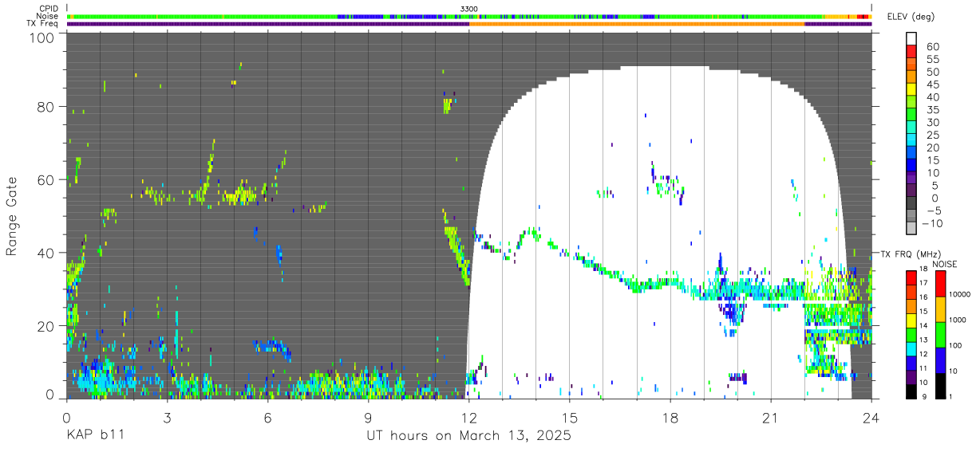980x452 pixels.
Task: Click the x-axis tick label 24
Action: coord(871,418)
